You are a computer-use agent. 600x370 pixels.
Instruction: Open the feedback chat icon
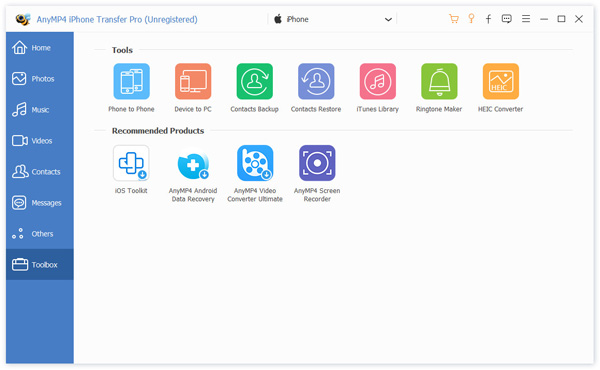507,19
